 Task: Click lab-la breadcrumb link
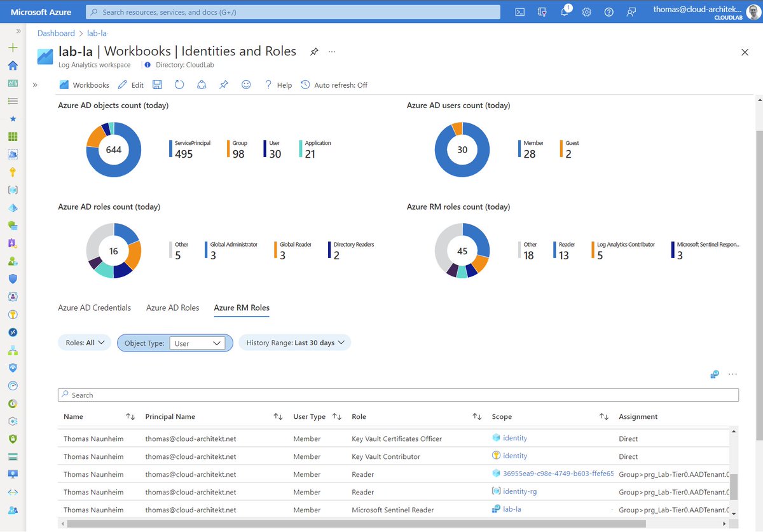click(x=97, y=33)
